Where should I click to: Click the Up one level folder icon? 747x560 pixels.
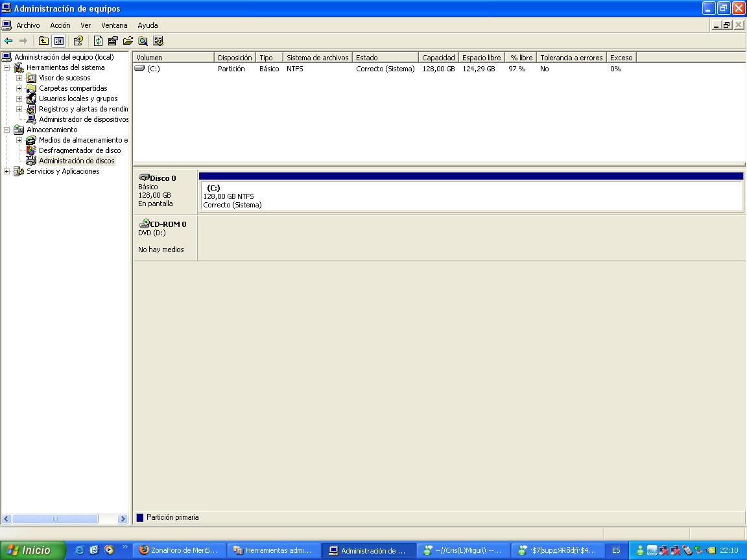[43, 41]
